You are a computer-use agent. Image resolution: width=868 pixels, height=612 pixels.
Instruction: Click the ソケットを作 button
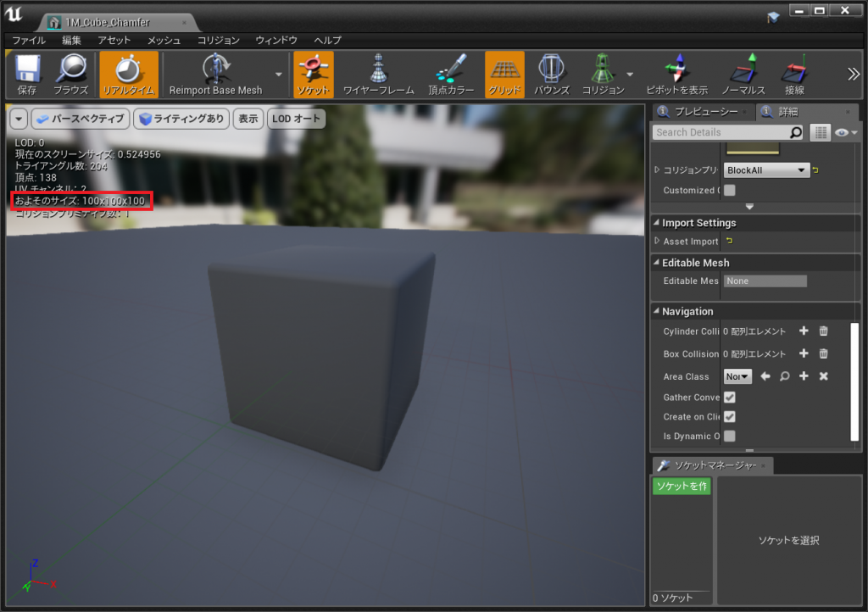point(681,487)
